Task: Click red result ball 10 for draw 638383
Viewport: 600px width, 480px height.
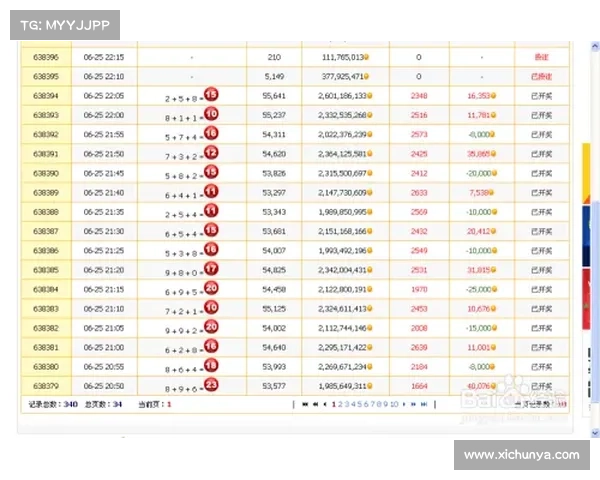Action: [211, 307]
